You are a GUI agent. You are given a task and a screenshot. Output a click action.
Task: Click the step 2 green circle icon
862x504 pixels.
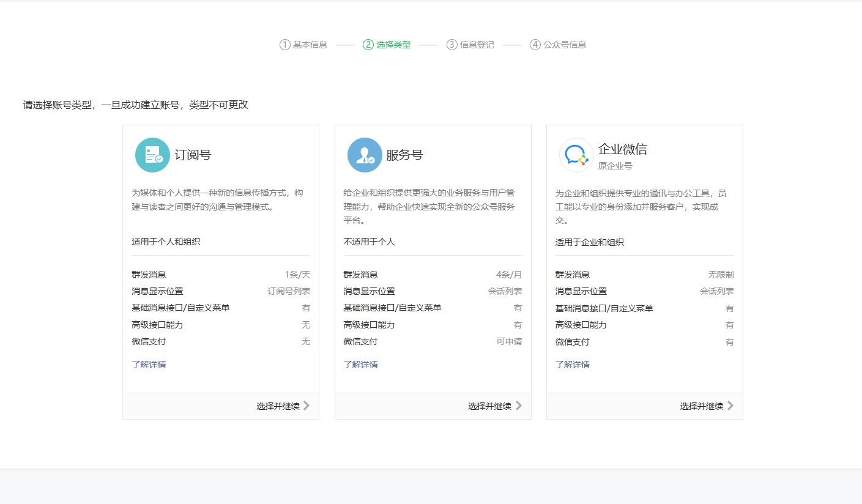tap(368, 45)
